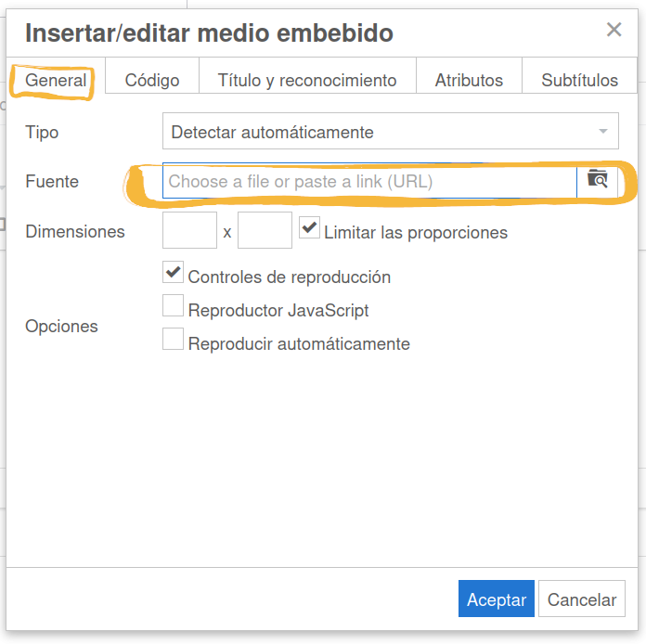Uncheck Controles de reproducción
This screenshot has height=644, width=646.
(x=173, y=273)
